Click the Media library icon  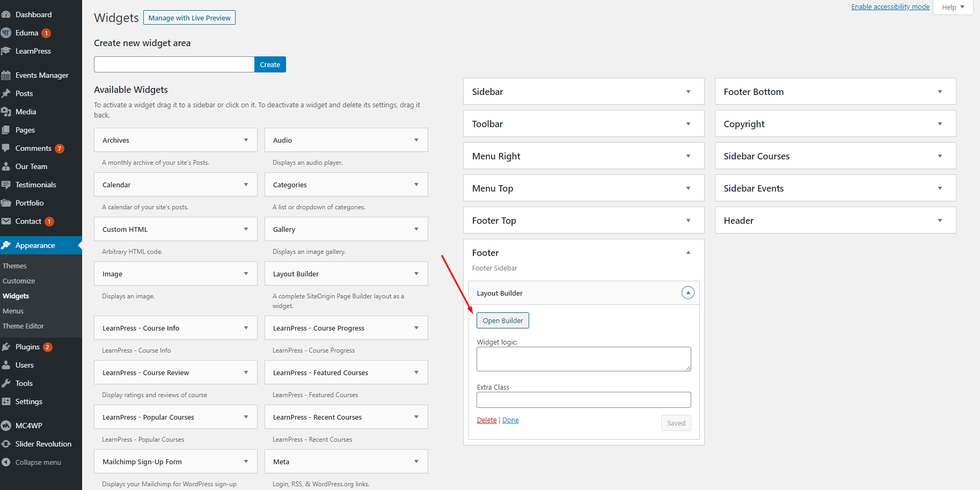6,112
